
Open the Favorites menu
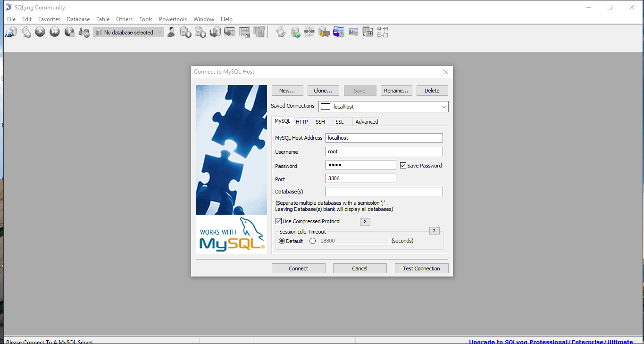[x=49, y=19]
